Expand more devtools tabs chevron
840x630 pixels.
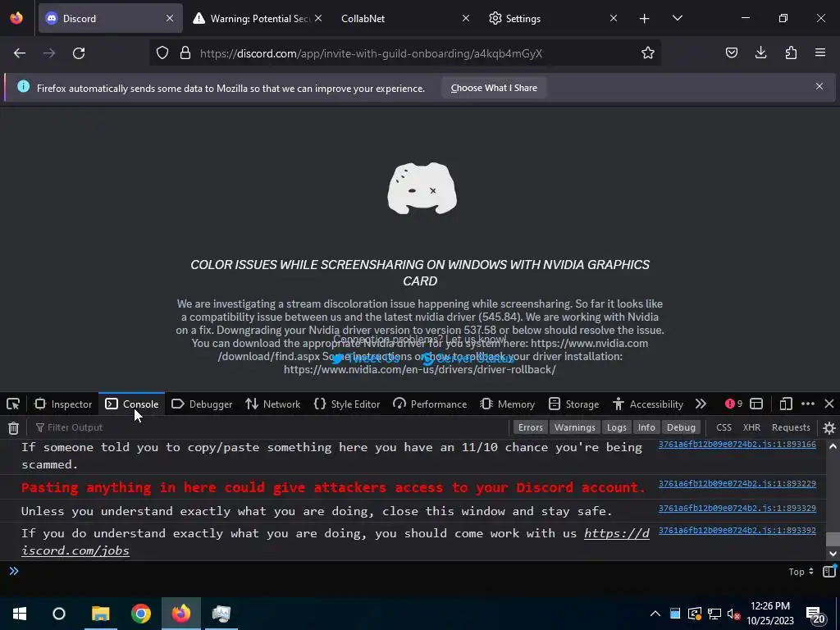pyautogui.click(x=701, y=404)
